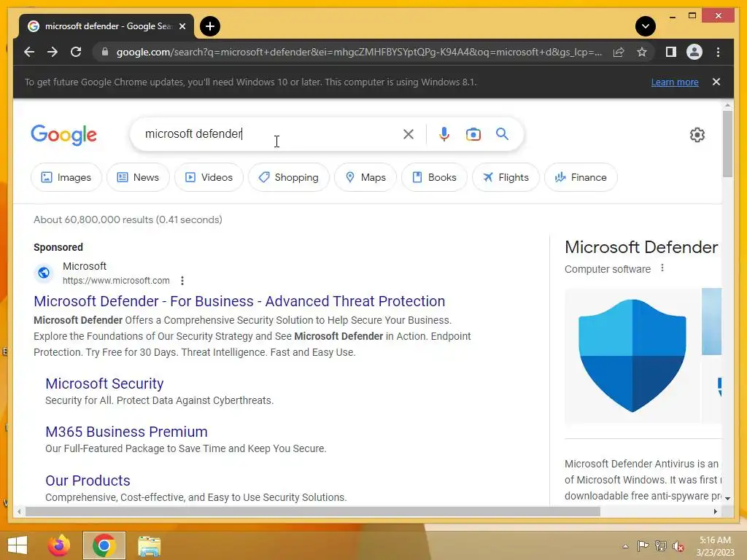Show hidden system tray icons
The image size is (747, 560).
click(x=625, y=546)
